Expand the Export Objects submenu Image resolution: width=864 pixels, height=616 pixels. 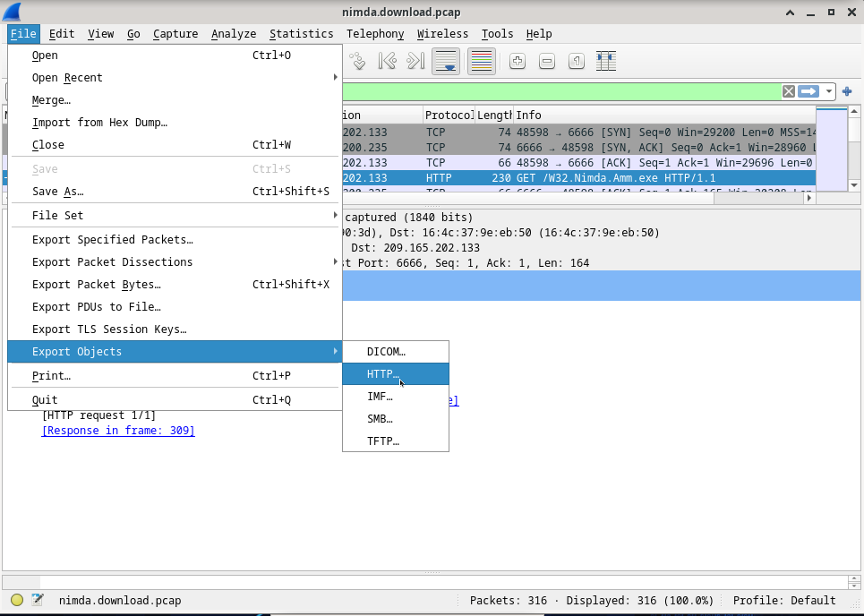[x=175, y=352]
